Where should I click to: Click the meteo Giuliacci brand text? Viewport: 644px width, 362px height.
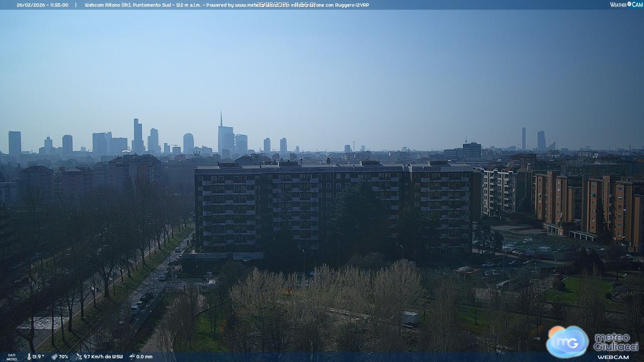[x=616, y=342]
